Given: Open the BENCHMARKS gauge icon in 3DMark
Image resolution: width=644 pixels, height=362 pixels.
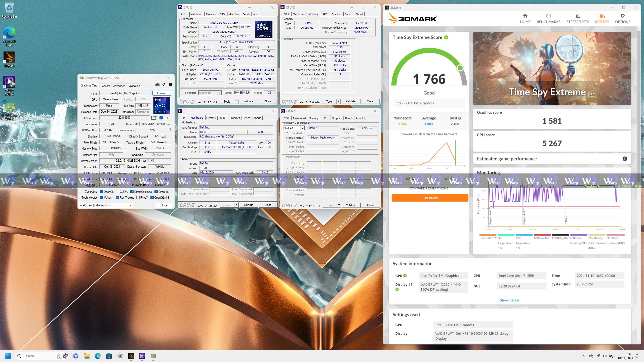Looking at the screenshot, I should (x=548, y=16).
